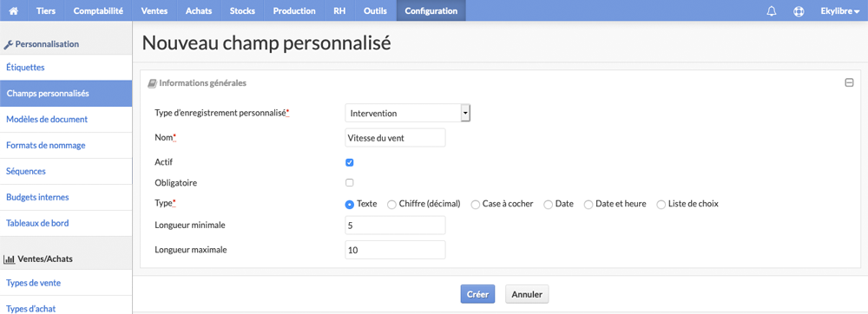Image resolution: width=868 pixels, height=314 pixels.
Task: Go to the home icon
Action: tap(14, 10)
